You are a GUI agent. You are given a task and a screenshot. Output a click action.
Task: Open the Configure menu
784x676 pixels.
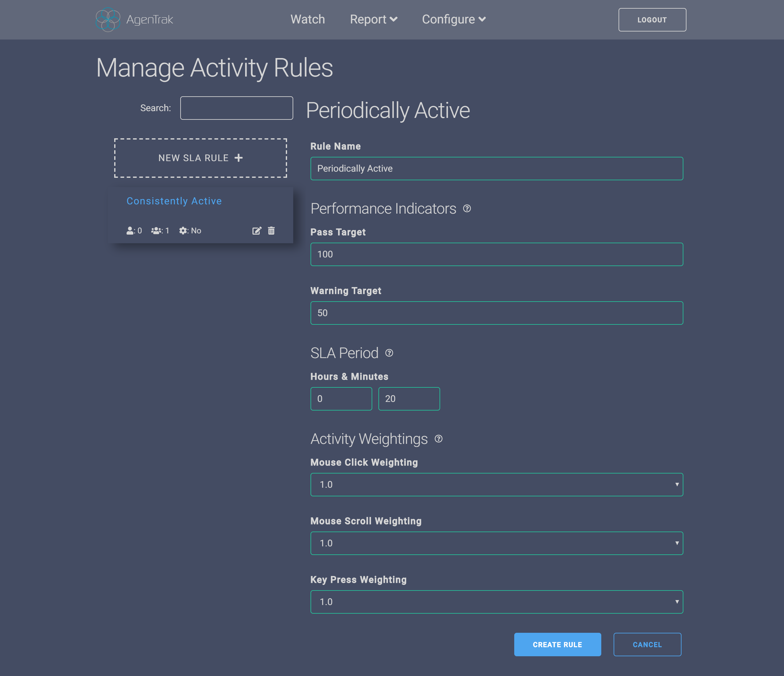[453, 19]
